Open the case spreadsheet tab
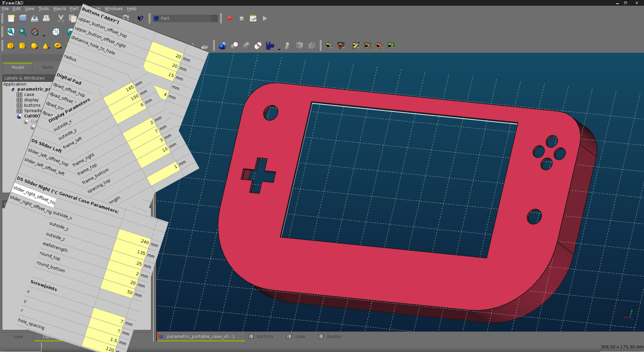This screenshot has height=352, width=644. tap(296, 337)
